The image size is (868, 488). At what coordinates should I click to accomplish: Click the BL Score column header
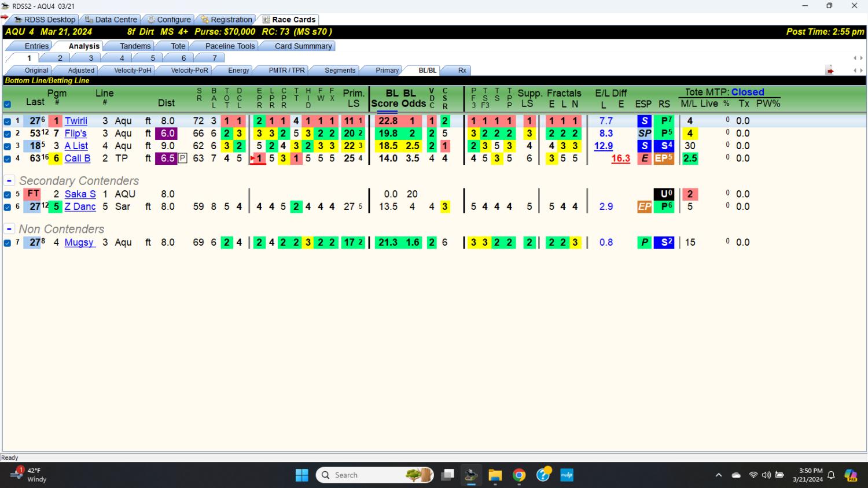[x=384, y=98]
